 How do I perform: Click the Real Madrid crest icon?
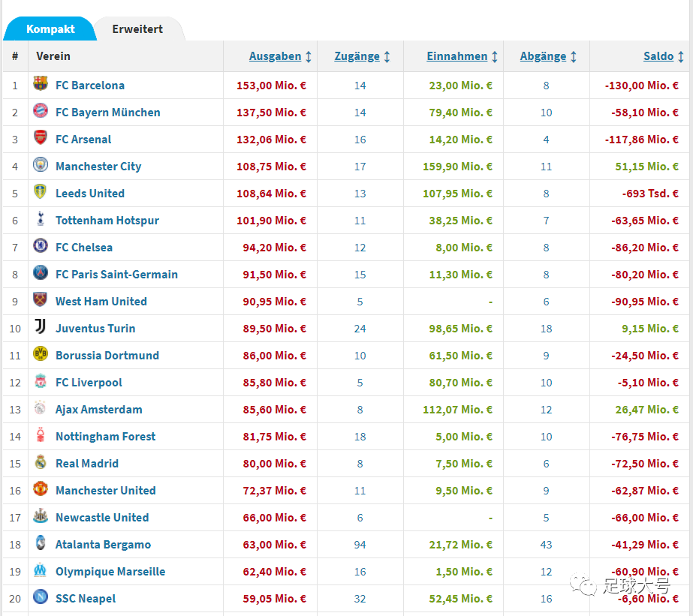pyautogui.click(x=41, y=461)
